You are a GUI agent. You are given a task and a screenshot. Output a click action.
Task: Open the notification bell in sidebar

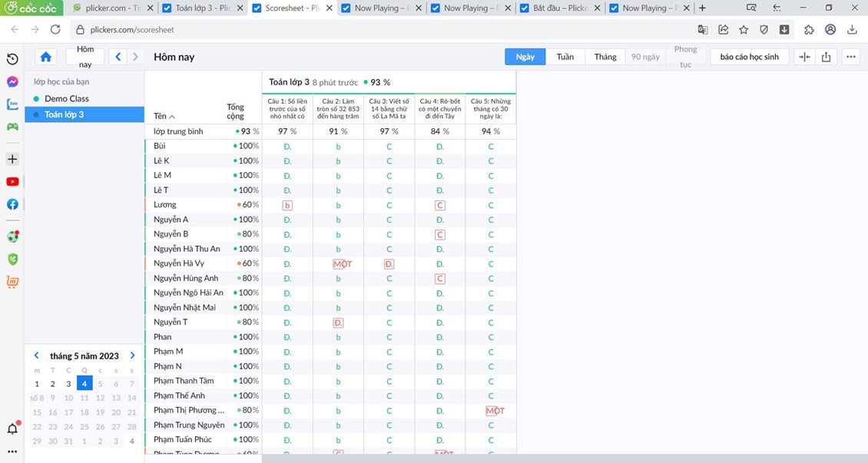pos(12,428)
